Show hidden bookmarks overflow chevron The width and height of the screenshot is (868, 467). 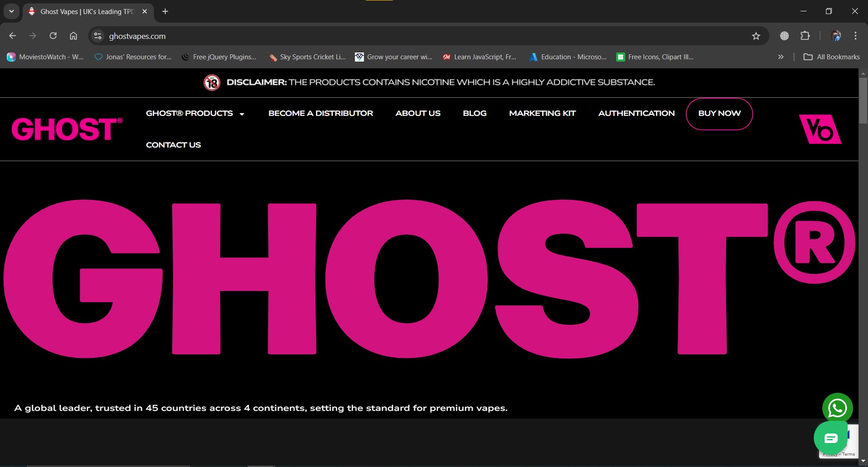pos(781,57)
